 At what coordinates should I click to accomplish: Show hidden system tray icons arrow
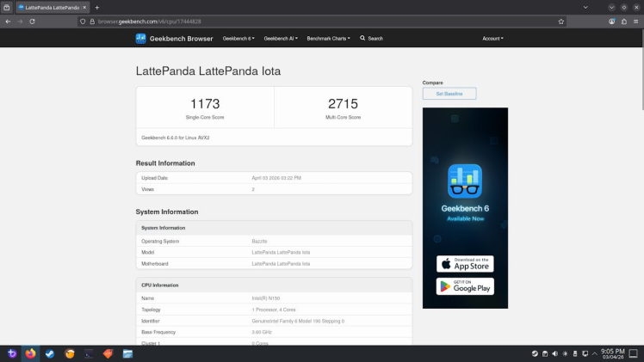coord(594,353)
